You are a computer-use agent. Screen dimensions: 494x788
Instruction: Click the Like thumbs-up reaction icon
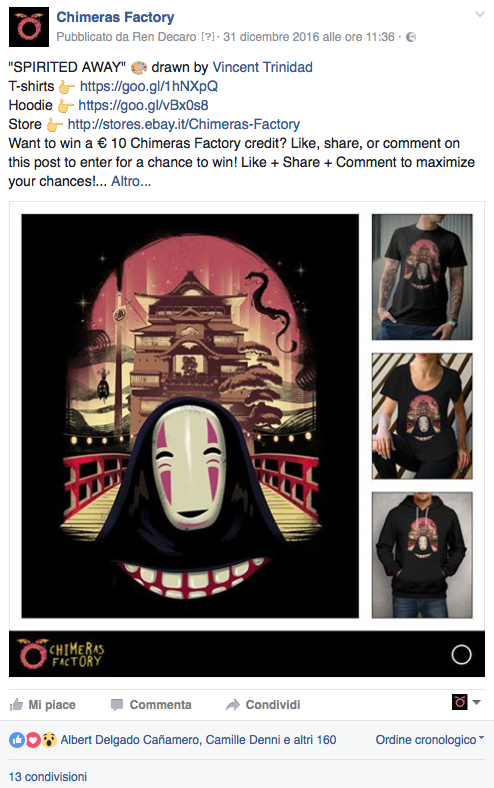[x=17, y=739]
